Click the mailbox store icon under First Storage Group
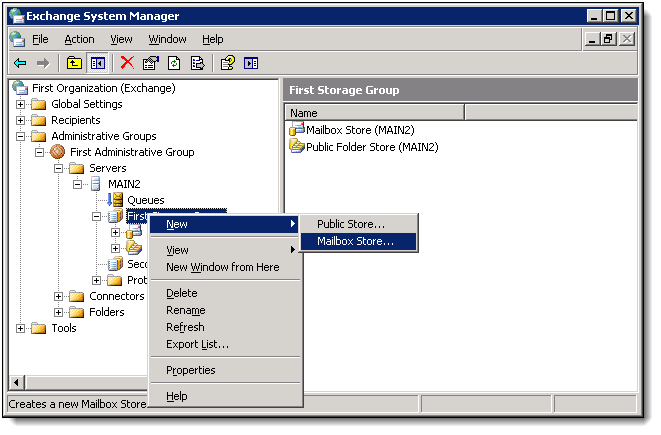Image resolution: width=661 pixels, height=435 pixels. 134,232
